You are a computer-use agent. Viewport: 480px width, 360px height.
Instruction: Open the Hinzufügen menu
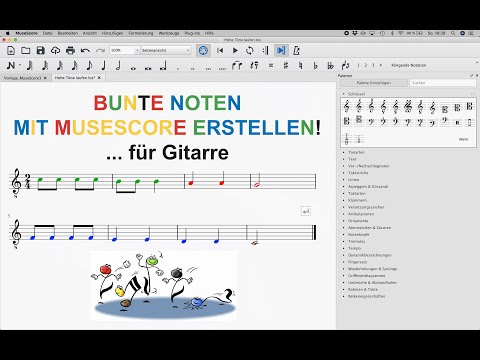112,33
